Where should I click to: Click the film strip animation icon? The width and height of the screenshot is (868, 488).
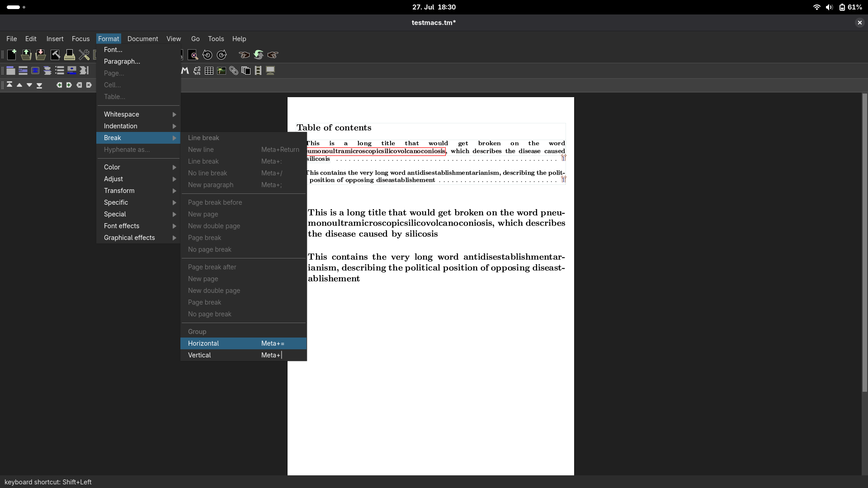point(258,70)
